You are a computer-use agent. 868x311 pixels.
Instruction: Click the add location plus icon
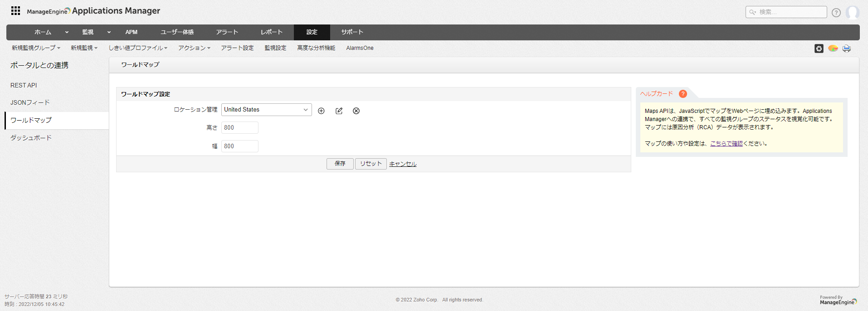(321, 111)
